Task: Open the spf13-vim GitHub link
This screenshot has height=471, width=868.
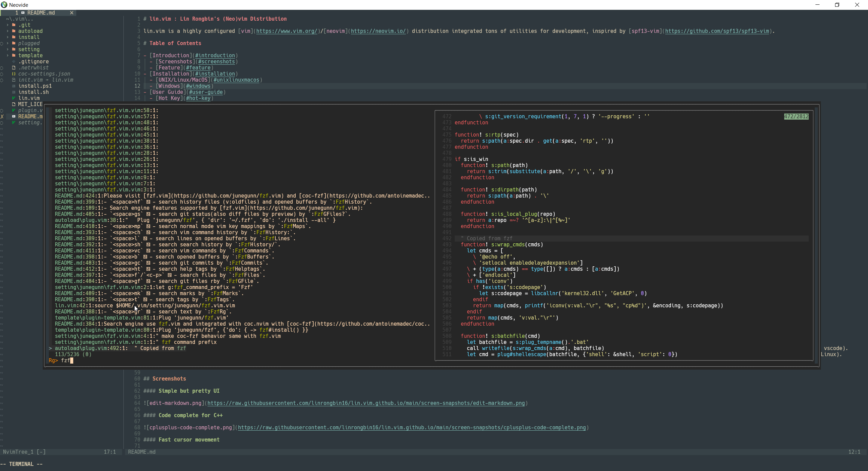Action: pos(717,31)
